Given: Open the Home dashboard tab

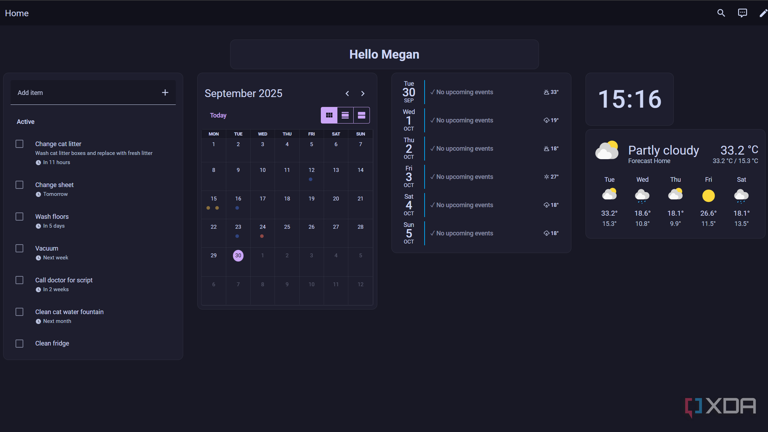Looking at the screenshot, I should pyautogui.click(x=17, y=13).
